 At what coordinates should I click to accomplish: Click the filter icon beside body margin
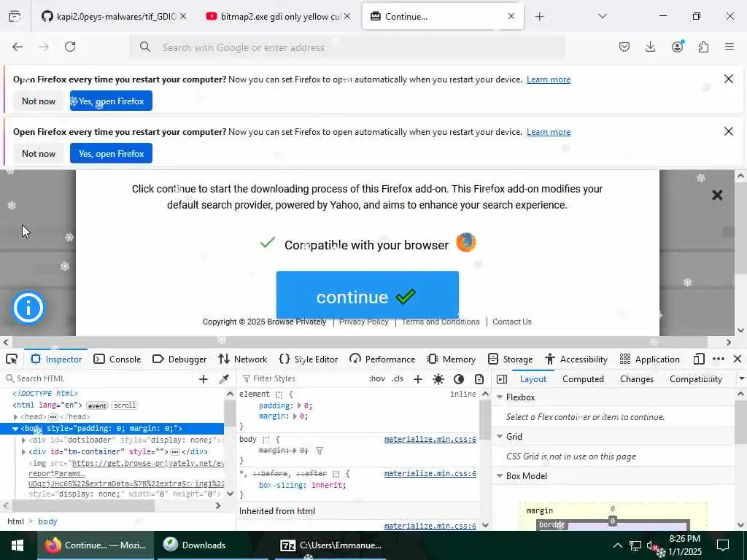click(320, 451)
